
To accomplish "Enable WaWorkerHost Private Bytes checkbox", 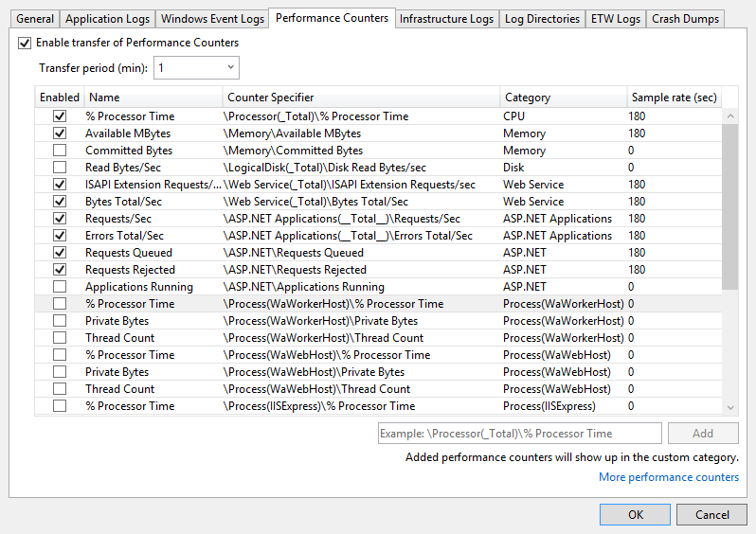I will point(60,321).
